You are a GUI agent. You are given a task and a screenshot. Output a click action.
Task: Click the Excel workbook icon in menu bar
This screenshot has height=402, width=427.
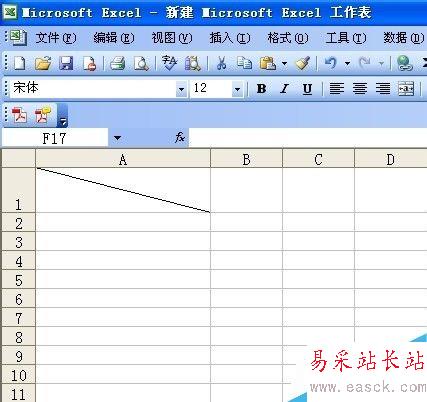(x=18, y=37)
